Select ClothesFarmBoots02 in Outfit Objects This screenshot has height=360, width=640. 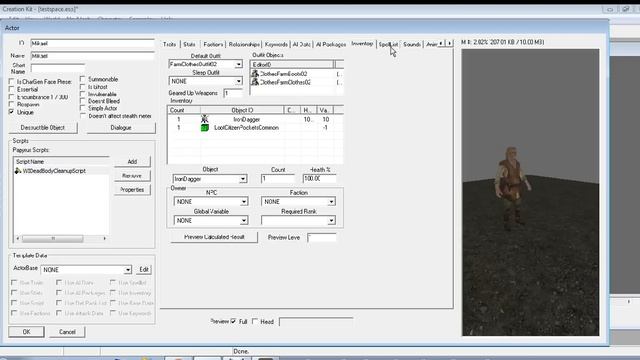297,74
